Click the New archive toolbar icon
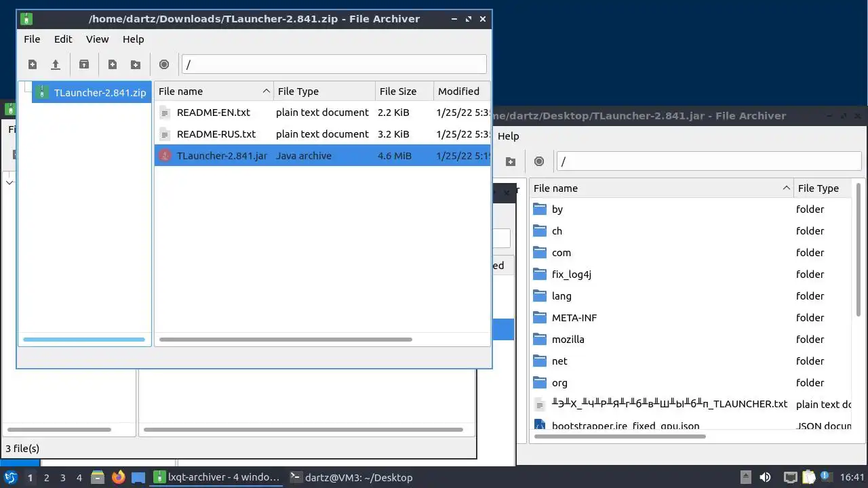 tap(33, 64)
